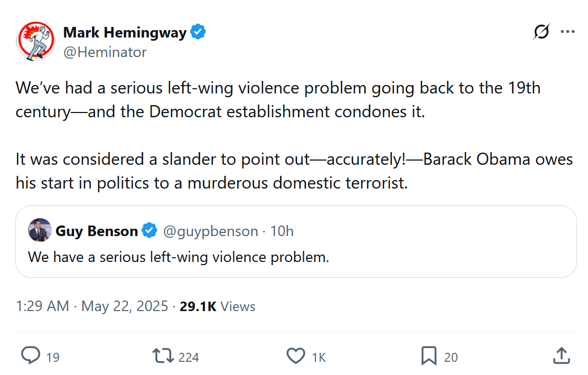This screenshot has width=588, height=375.
Task: Visit the @Heminator handle link
Action: [x=105, y=52]
